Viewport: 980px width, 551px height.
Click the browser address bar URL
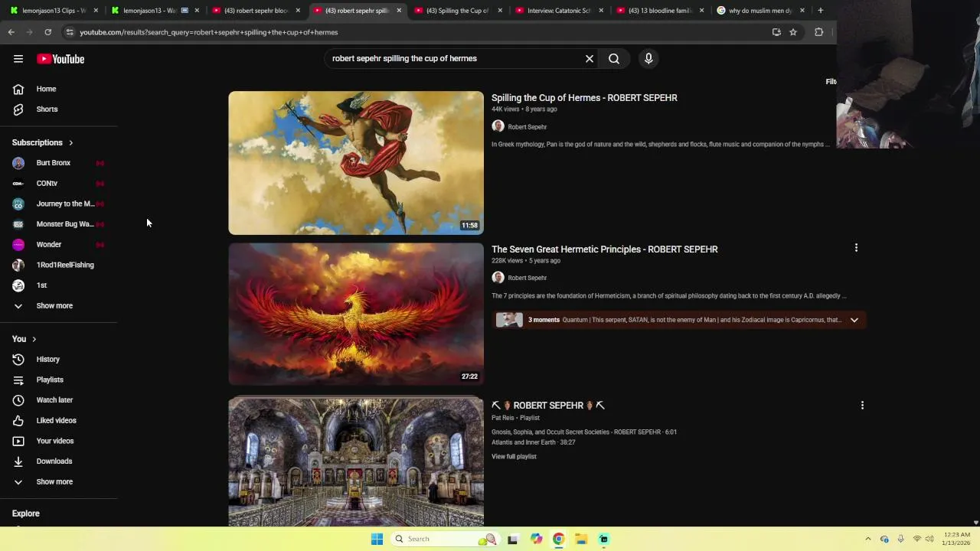click(208, 32)
